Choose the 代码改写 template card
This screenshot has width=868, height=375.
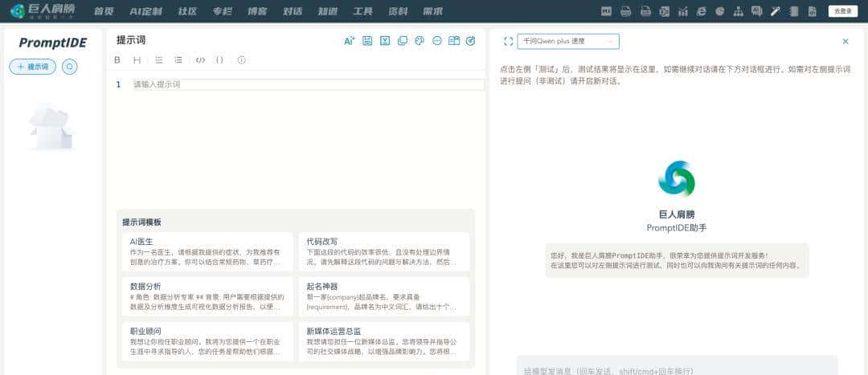(x=383, y=251)
